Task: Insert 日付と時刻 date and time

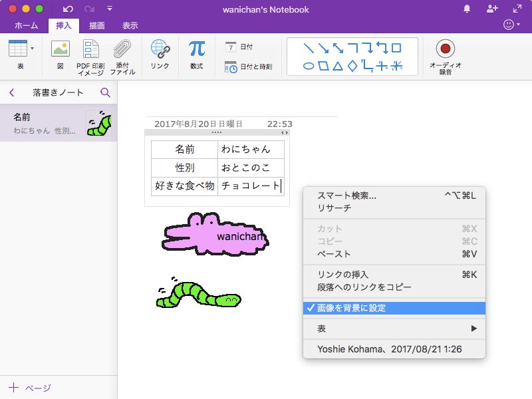Action: 249,67
